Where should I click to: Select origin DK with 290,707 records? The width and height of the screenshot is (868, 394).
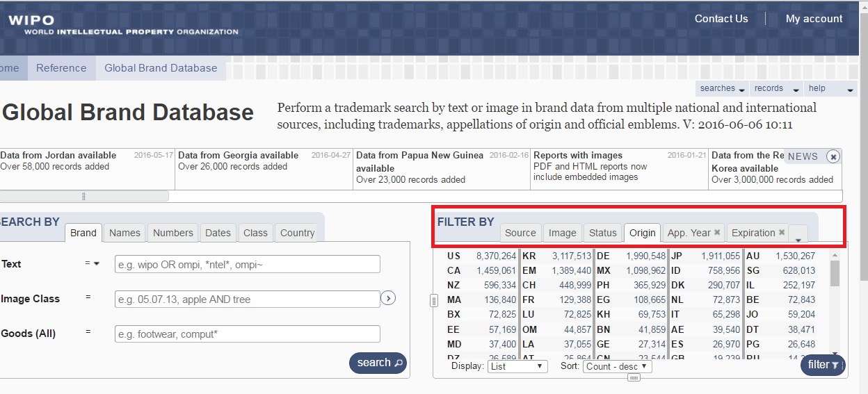point(706,285)
